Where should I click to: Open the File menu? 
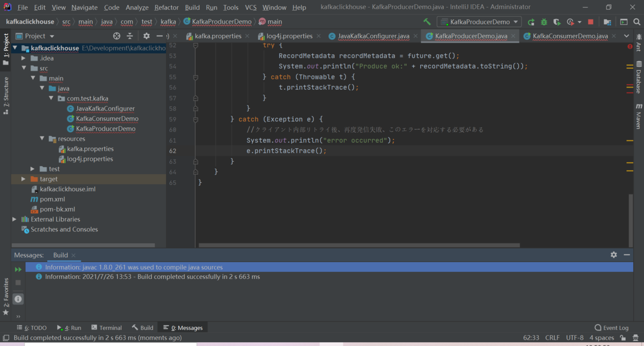tap(23, 8)
